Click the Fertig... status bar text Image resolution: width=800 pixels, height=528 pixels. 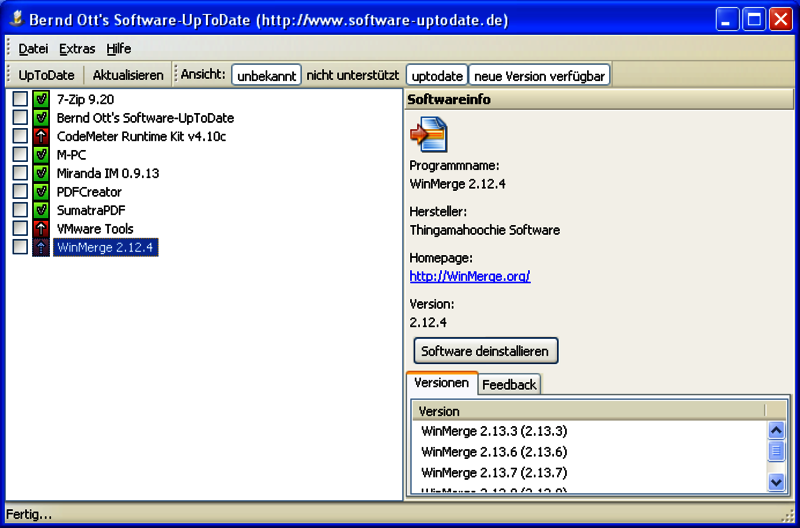[29, 514]
